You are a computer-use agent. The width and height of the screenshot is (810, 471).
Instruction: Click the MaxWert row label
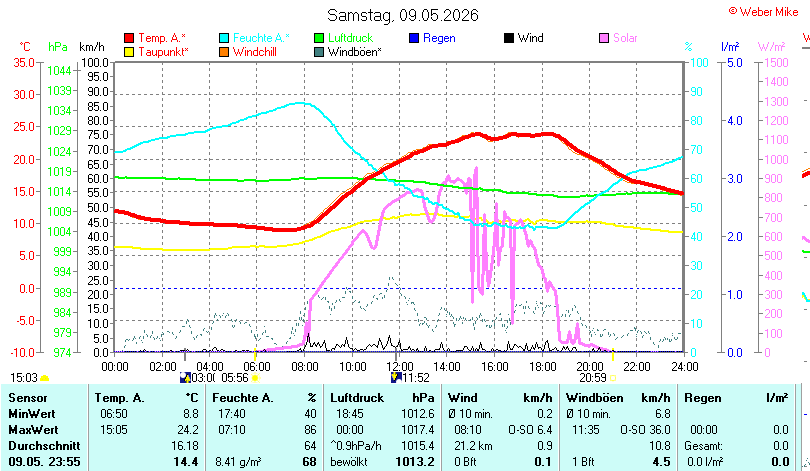pos(34,430)
